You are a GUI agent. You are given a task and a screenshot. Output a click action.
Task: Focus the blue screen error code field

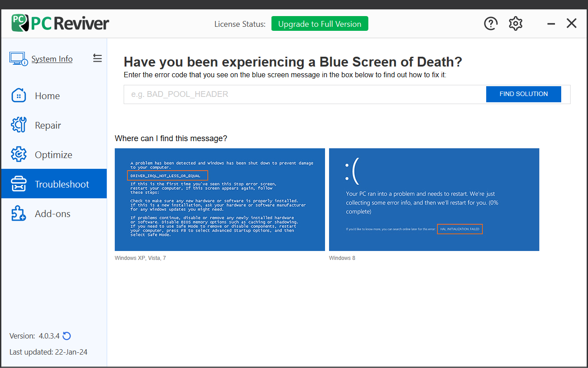tap(305, 94)
